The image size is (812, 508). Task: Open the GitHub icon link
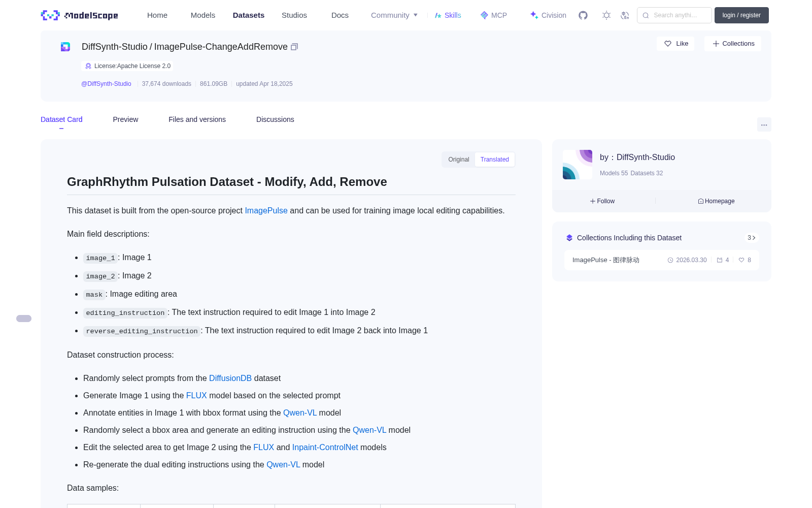583,15
